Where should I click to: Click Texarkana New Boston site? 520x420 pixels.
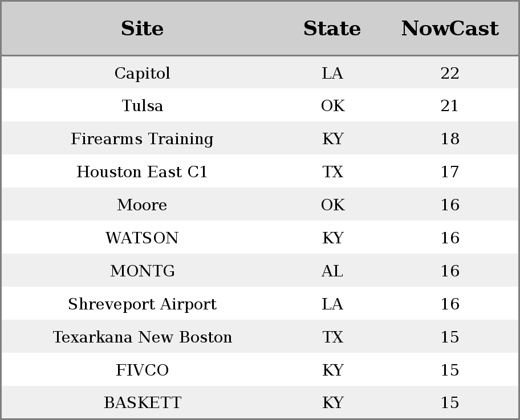pyautogui.click(x=143, y=337)
